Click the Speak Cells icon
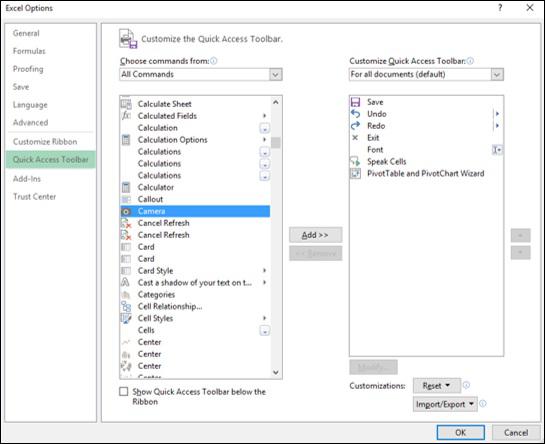Image resolution: width=546 pixels, height=444 pixels. tap(355, 162)
